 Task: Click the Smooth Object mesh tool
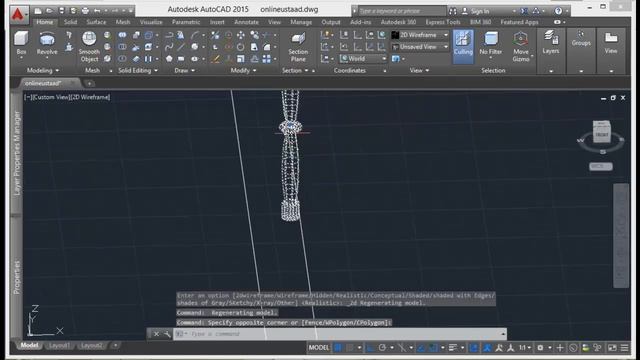click(x=89, y=47)
